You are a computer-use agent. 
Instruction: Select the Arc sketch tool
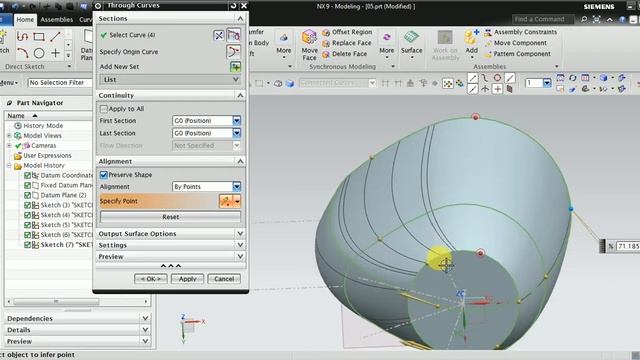[22, 53]
